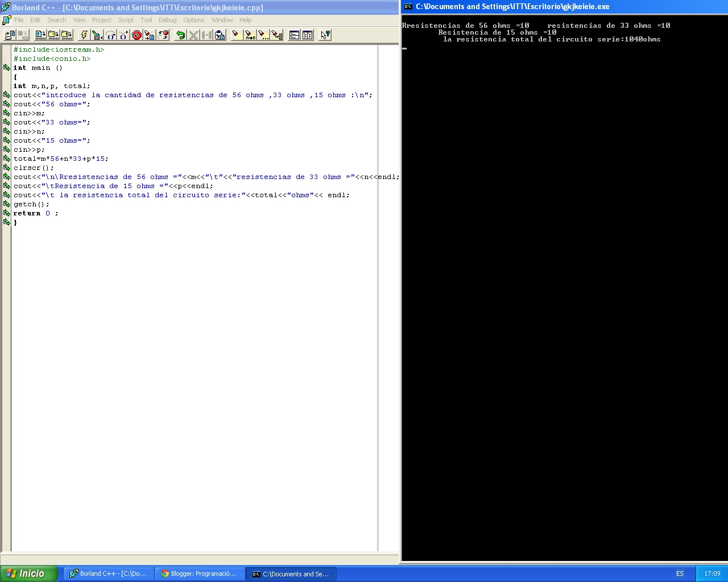728x582 pixels.
Task: Toggle the breakpoint gutter icon beside int main
Action: [x=6, y=68]
